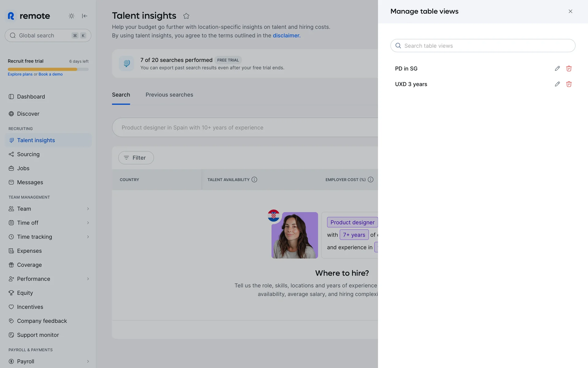Expand the Team menu chevron
This screenshot has width=588, height=368.
tap(88, 209)
